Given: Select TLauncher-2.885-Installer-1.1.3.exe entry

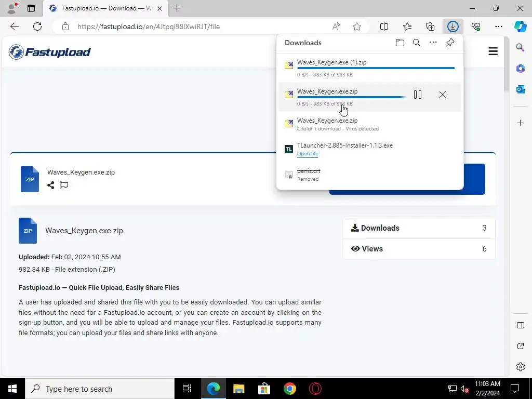Looking at the screenshot, I should [x=370, y=149].
